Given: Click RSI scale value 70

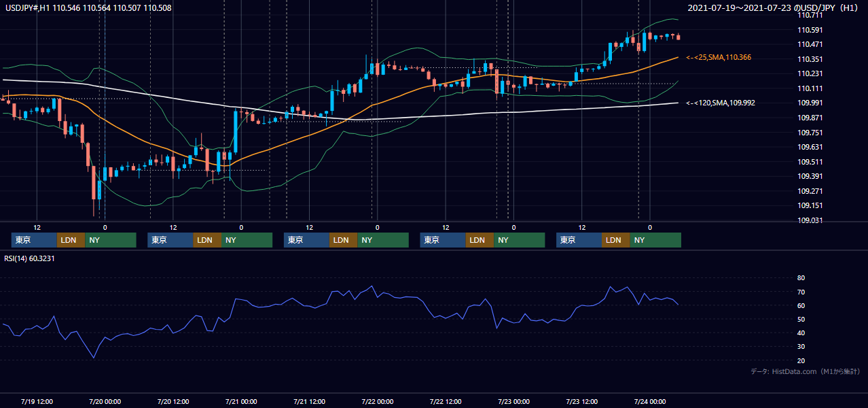Looking at the screenshot, I should tap(801, 292).
